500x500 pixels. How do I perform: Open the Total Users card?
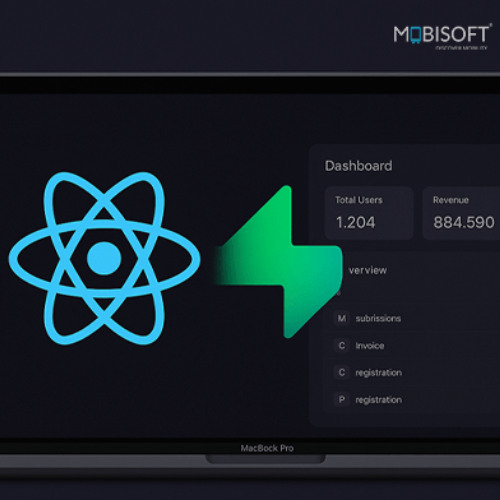pos(369,213)
